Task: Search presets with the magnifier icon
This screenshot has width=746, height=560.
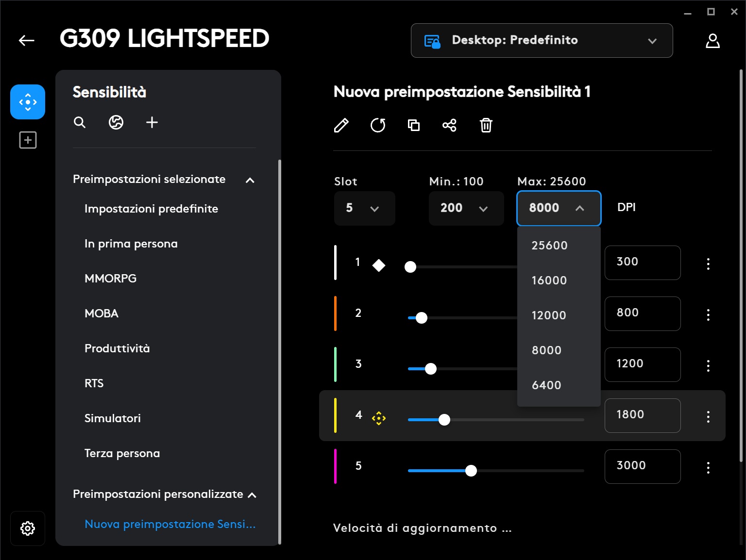Action: pyautogui.click(x=80, y=122)
